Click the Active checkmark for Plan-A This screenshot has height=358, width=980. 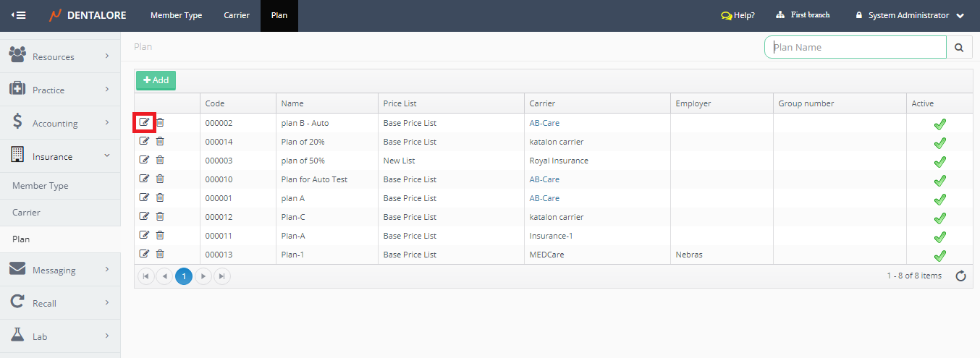939,236
